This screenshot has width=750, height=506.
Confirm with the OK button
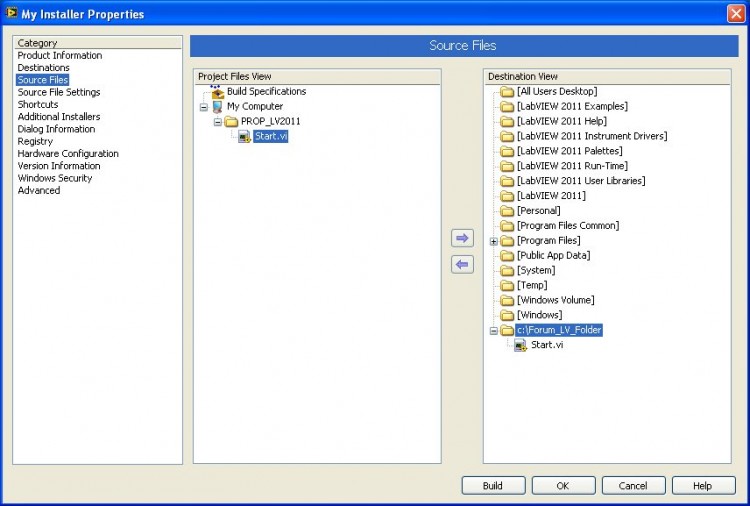pyautogui.click(x=563, y=485)
